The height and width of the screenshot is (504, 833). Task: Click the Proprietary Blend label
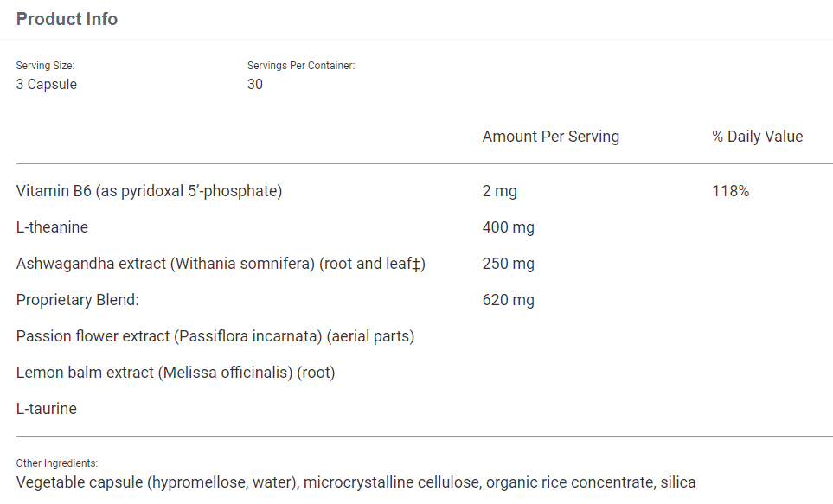pos(78,300)
